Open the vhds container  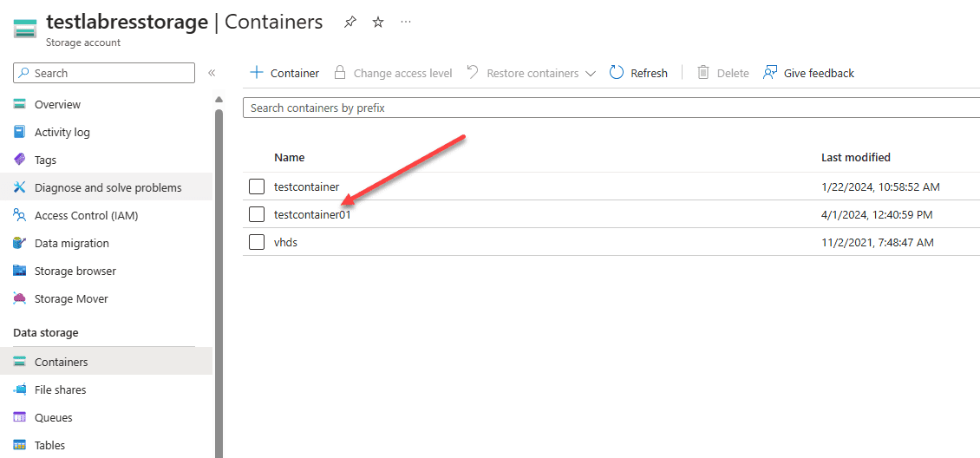click(285, 242)
